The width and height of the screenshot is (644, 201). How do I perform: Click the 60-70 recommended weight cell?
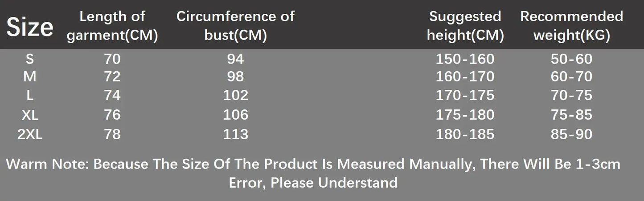(571, 77)
